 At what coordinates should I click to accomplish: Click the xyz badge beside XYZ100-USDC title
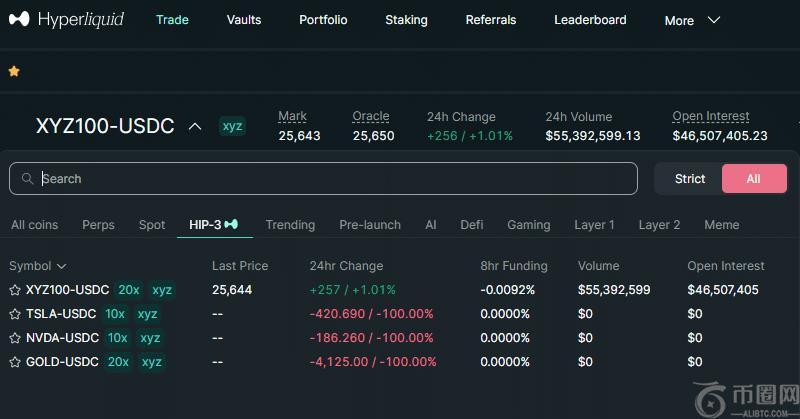pos(232,126)
